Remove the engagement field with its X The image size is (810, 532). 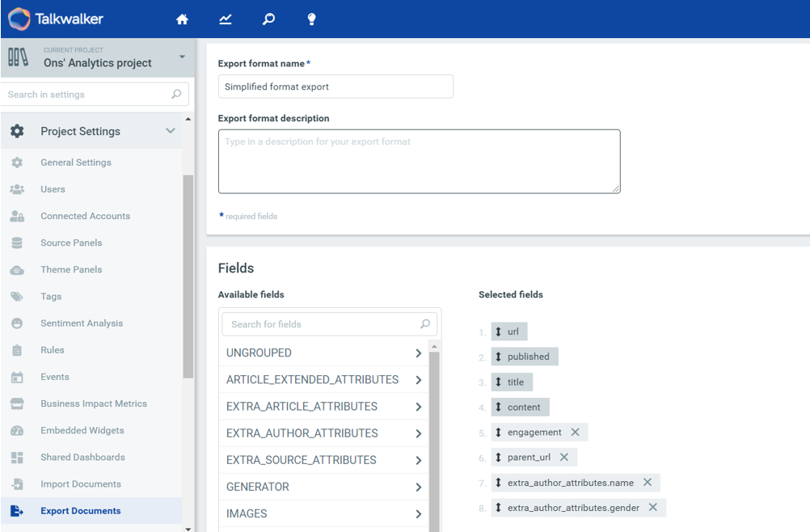click(x=575, y=432)
